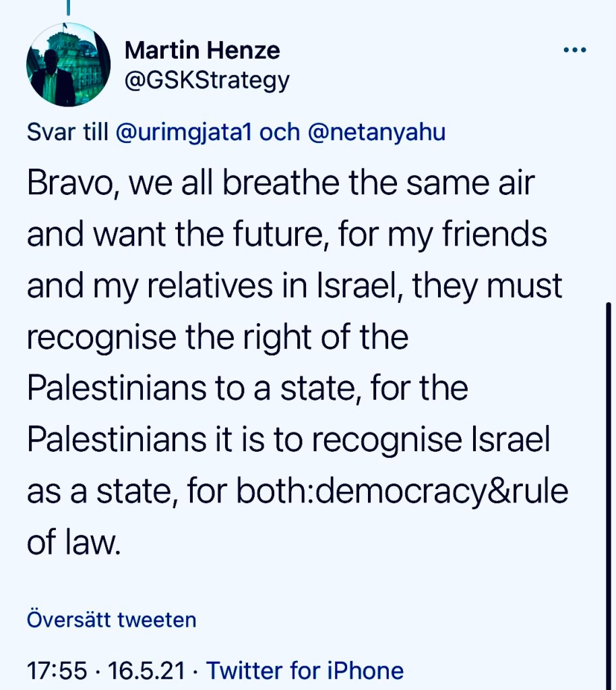
Task: Click the 'recognise the right of the' line
Action: (217, 337)
